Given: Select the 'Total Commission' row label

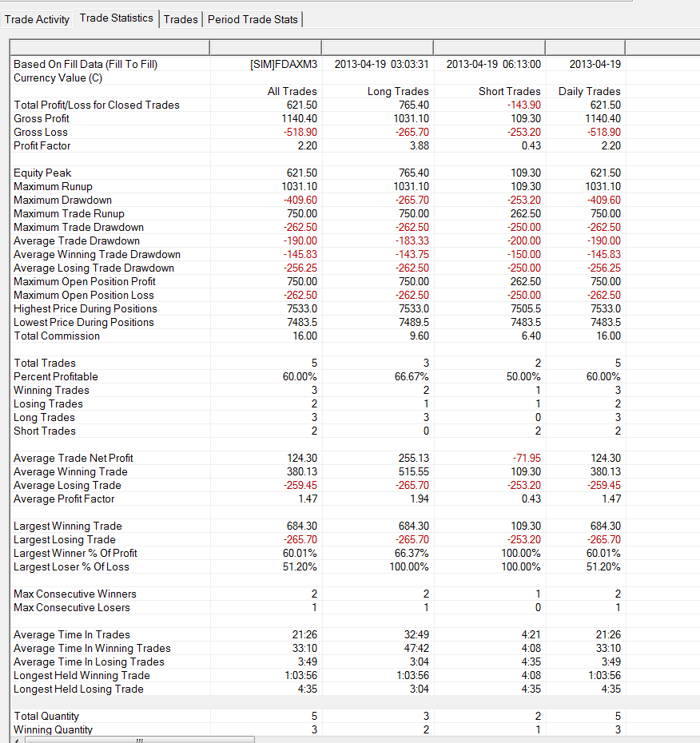Looking at the screenshot, I should tap(57, 336).
